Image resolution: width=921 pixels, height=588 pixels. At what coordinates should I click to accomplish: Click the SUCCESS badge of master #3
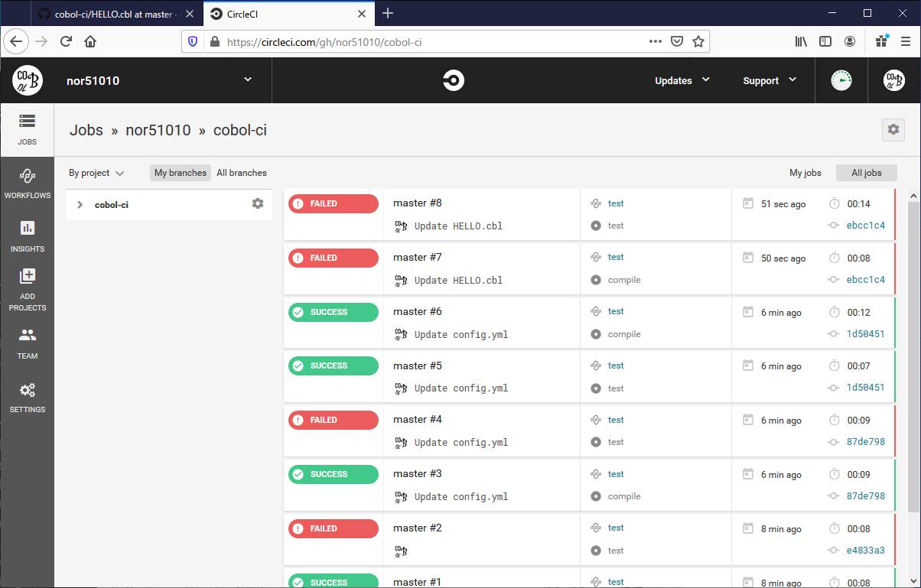coord(334,474)
